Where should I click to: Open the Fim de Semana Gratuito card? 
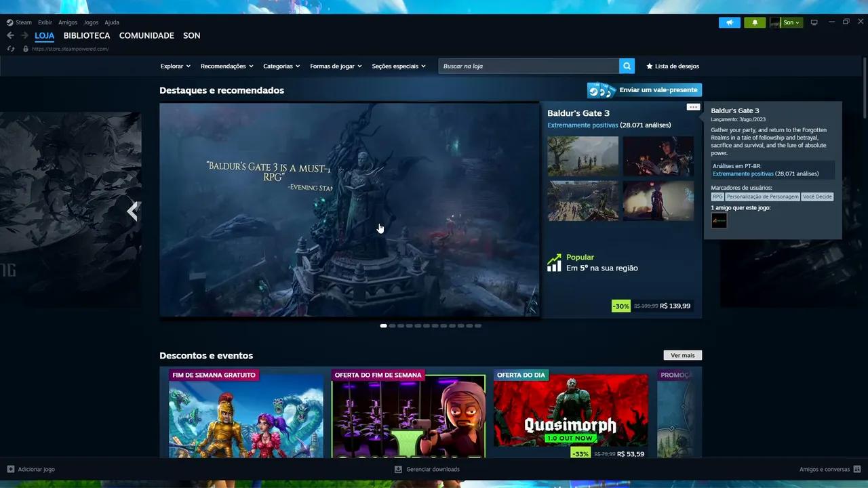246,413
